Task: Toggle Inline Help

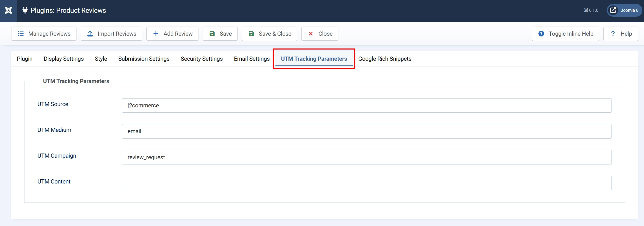Action: click(565, 34)
